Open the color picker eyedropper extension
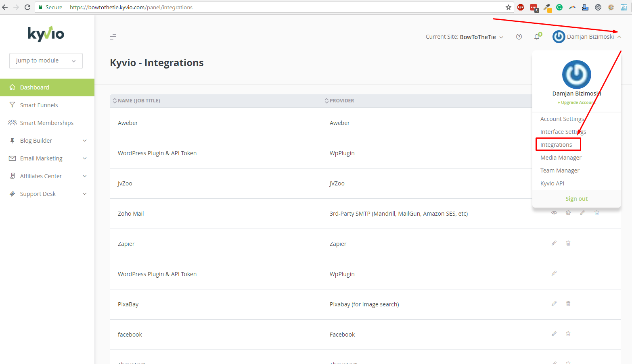 547,7
